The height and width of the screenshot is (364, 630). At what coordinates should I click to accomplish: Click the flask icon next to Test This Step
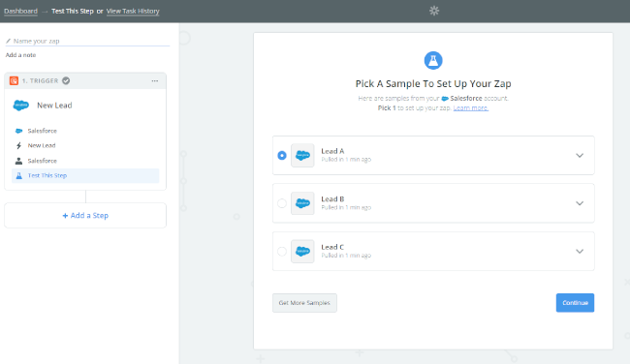[x=18, y=176]
